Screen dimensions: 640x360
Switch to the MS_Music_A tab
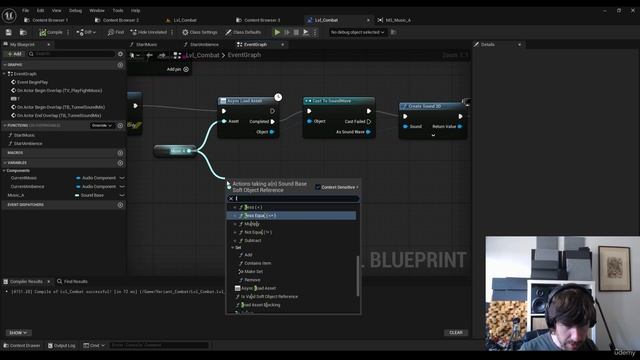point(394,20)
